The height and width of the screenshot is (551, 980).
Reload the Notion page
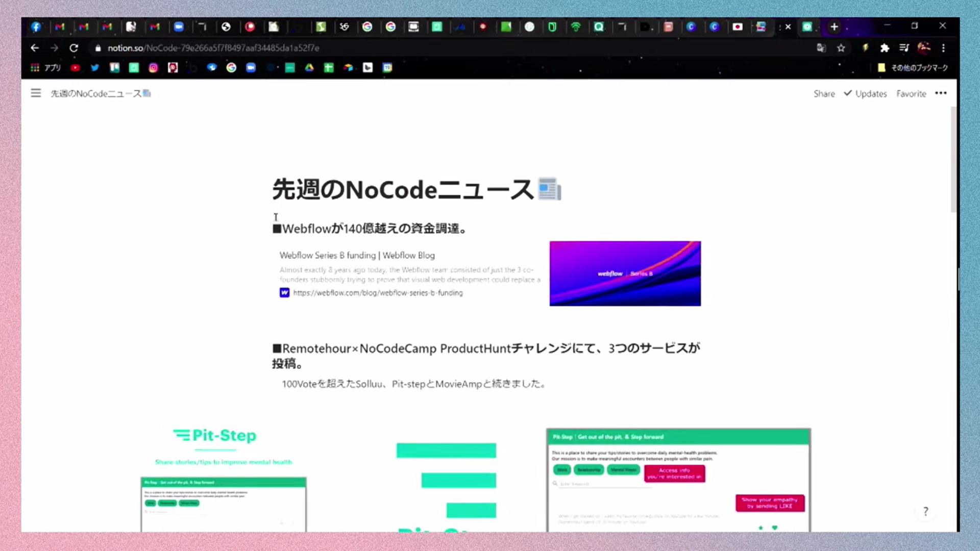click(x=74, y=48)
